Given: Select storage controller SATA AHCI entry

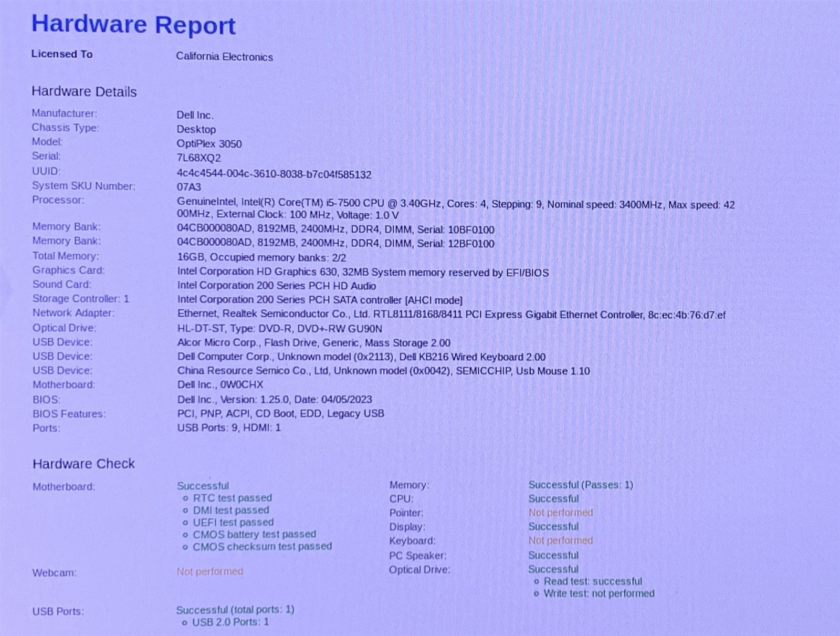Looking at the screenshot, I should pyautogui.click(x=320, y=300).
